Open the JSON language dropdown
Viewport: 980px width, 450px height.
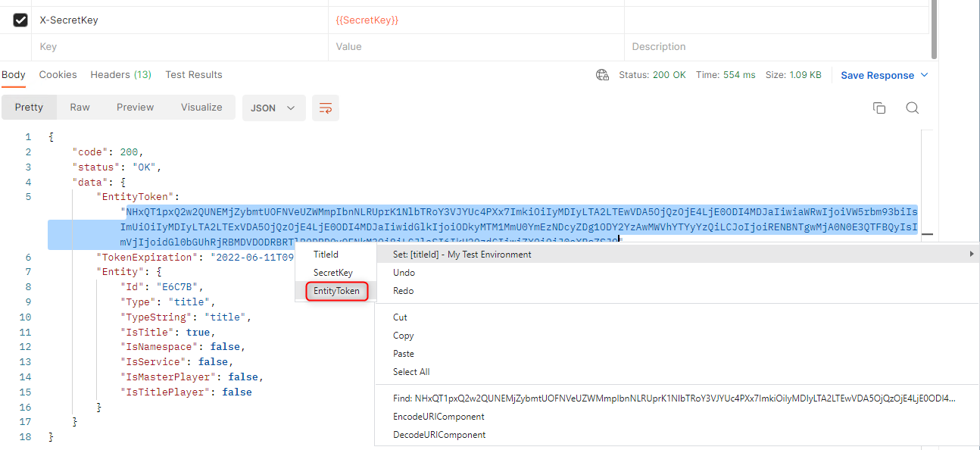click(x=273, y=108)
